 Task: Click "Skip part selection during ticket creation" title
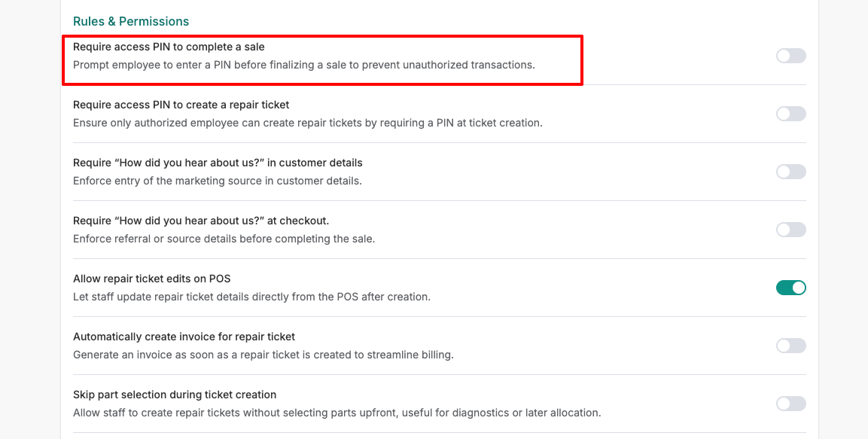175,395
